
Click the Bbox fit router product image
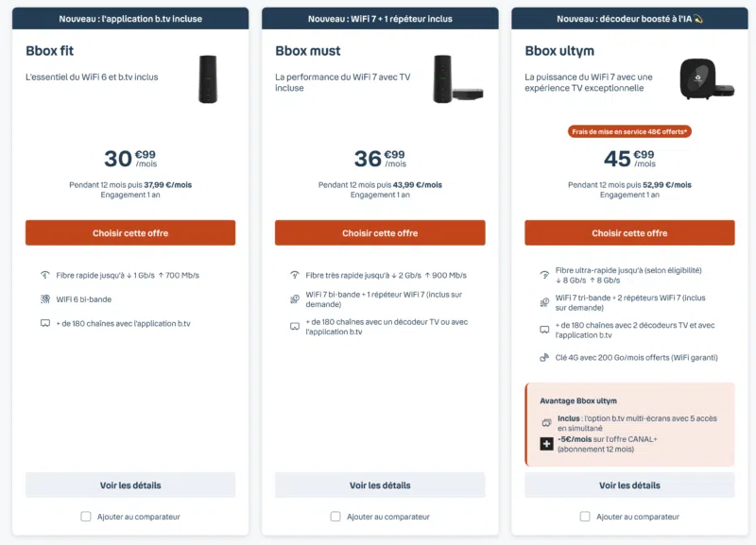point(208,79)
